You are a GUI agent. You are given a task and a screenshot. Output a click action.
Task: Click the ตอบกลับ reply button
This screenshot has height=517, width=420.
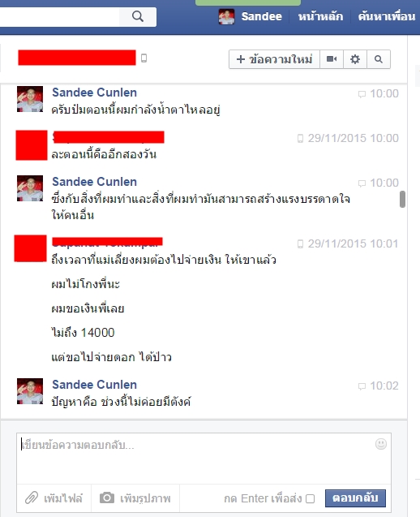click(355, 498)
